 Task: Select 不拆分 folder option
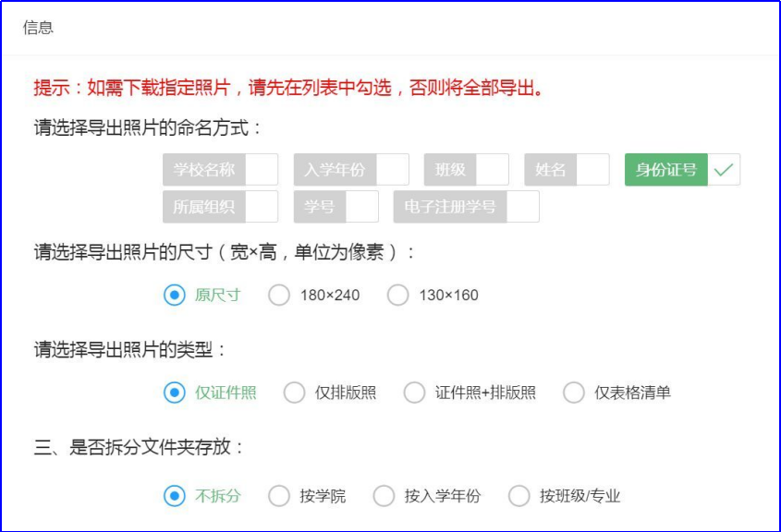175,496
